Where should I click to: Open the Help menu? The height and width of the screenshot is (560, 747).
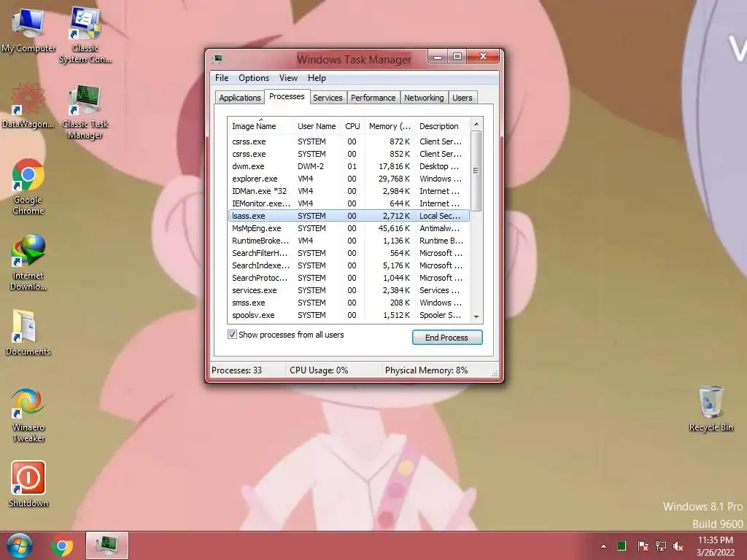pyautogui.click(x=317, y=77)
